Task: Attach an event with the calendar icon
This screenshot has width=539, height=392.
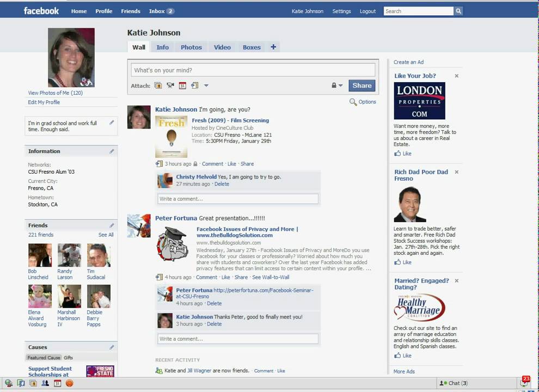Action: (x=182, y=85)
